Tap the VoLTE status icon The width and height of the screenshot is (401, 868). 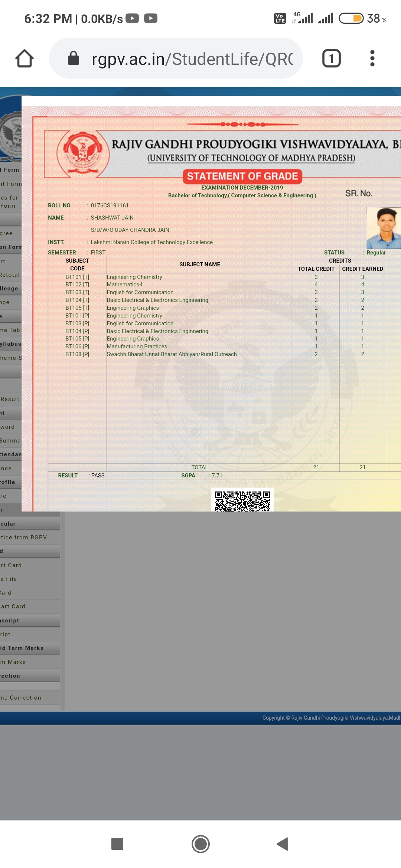coord(280,18)
